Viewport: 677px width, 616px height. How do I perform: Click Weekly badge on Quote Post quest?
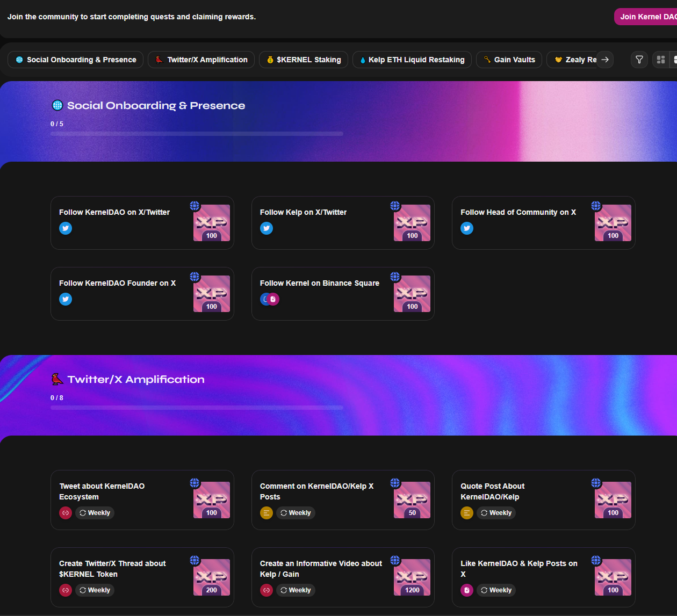(x=496, y=513)
